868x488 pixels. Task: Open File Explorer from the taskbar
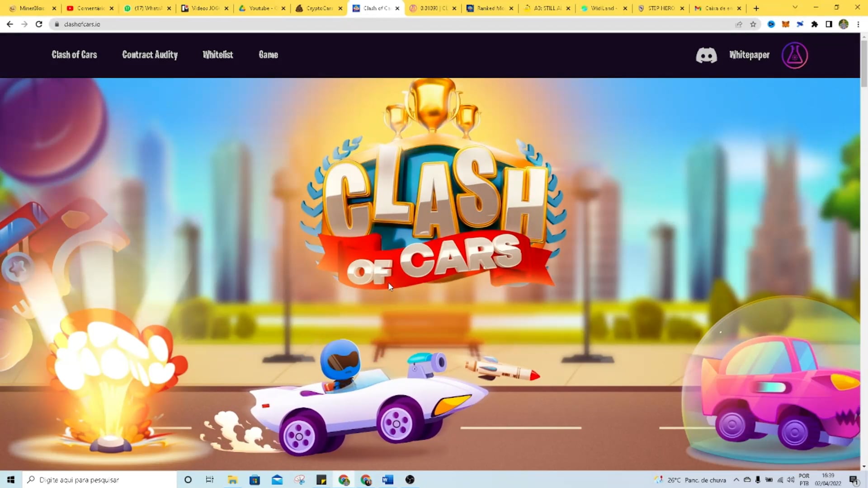232,480
